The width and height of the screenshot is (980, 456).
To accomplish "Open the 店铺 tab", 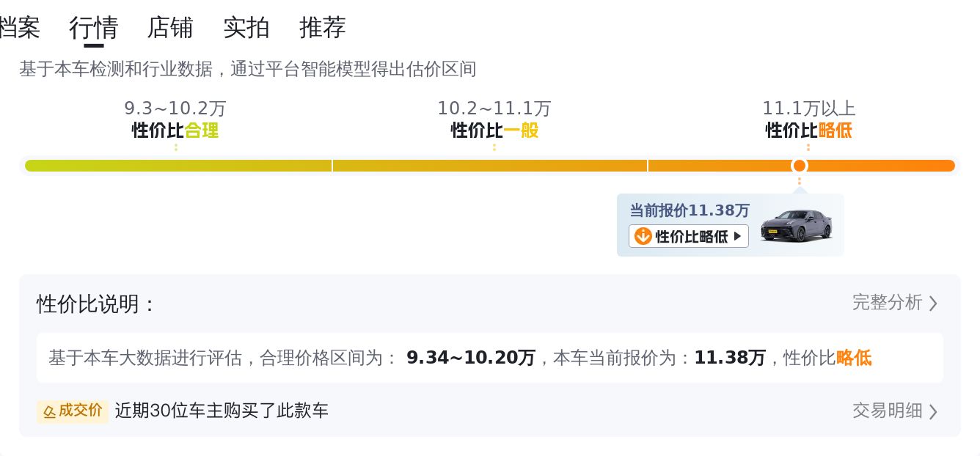I will [x=170, y=28].
